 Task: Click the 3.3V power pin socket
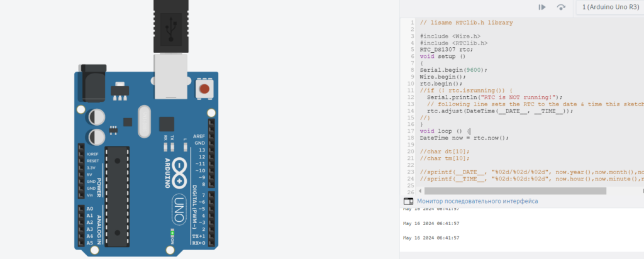(x=81, y=167)
